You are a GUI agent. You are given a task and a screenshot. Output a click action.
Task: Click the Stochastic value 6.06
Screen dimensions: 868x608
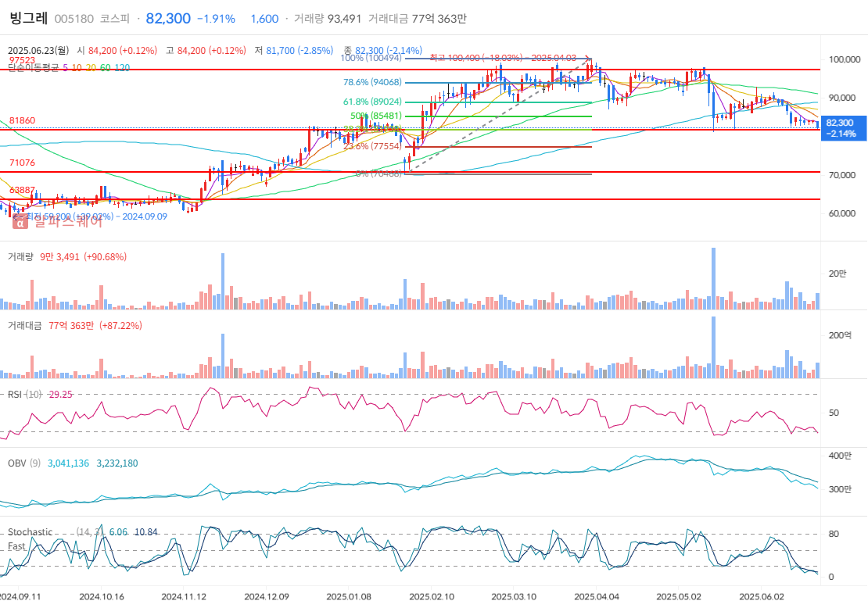[x=118, y=532]
